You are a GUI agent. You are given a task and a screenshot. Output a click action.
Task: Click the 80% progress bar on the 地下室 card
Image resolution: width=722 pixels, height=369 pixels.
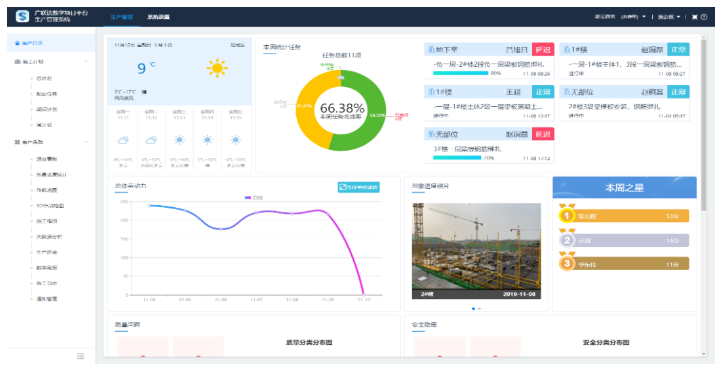(460, 73)
